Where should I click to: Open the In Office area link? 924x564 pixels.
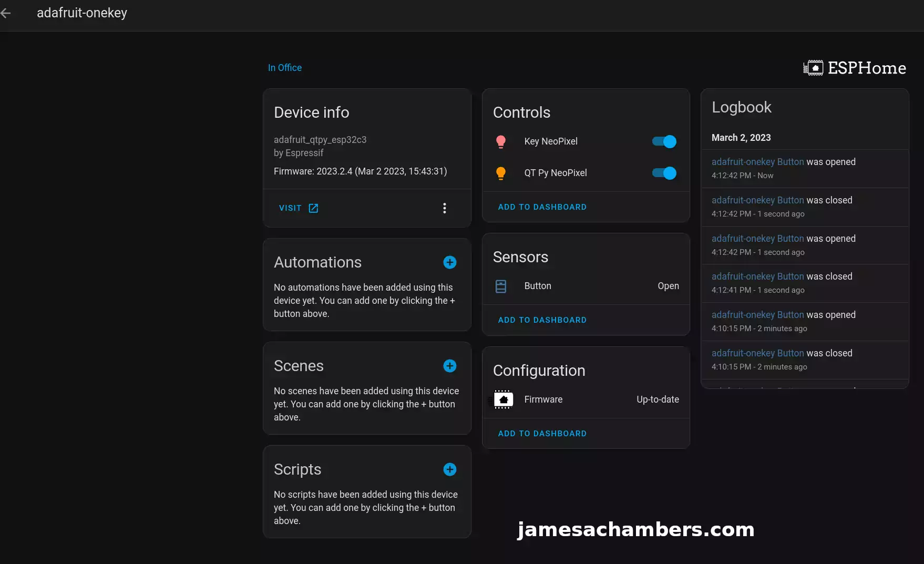(x=285, y=68)
